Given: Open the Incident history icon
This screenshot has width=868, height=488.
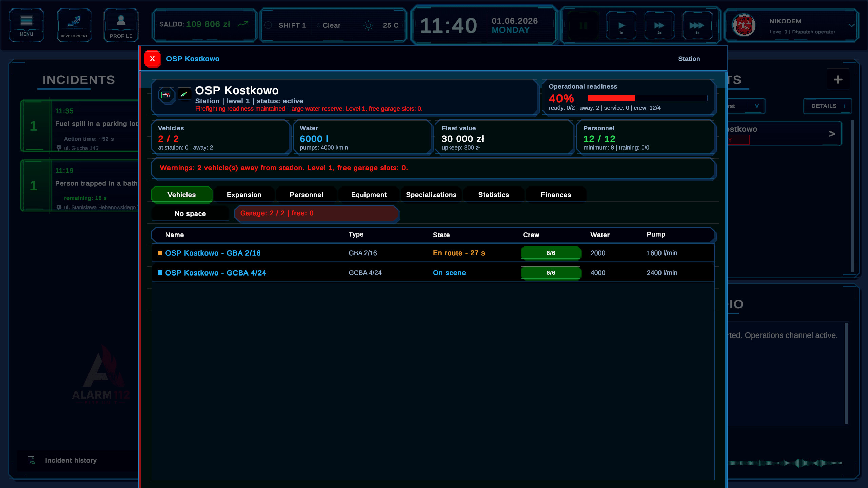Looking at the screenshot, I should click(31, 460).
